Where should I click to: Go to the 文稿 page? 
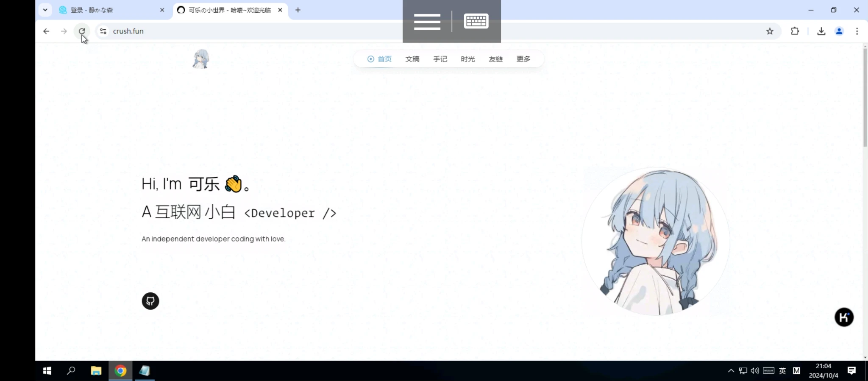(x=412, y=59)
